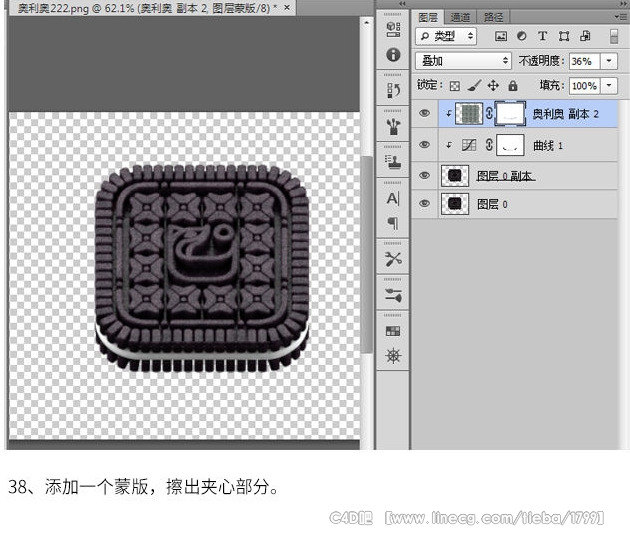630x535 pixels.
Task: Filter layers by adjustment layers icon
Action: tap(522, 37)
